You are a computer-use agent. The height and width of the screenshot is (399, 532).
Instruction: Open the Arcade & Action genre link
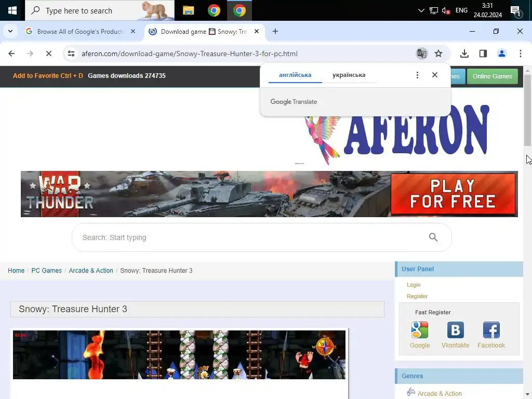pyautogui.click(x=440, y=393)
